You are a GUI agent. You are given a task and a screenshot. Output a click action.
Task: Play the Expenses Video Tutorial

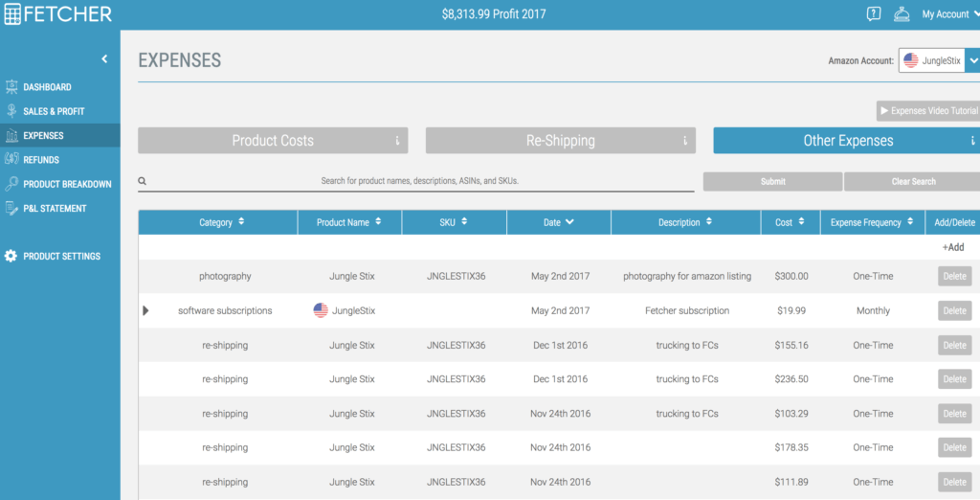click(x=928, y=111)
